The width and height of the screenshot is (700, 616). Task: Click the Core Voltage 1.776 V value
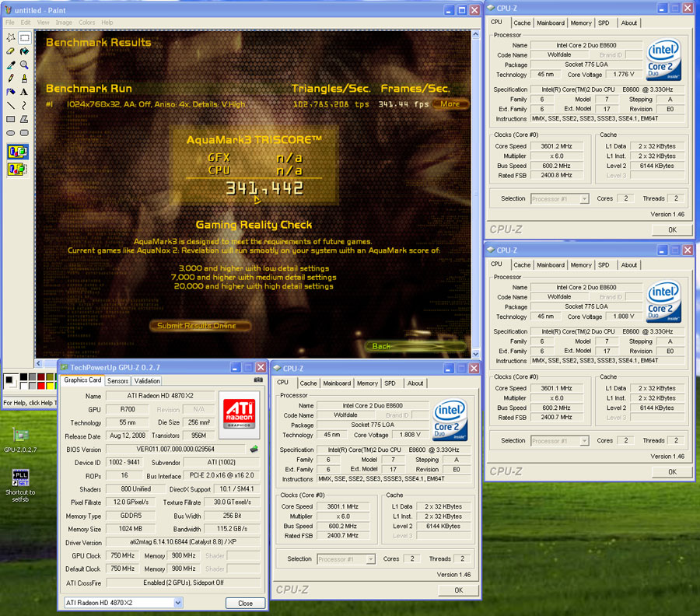pos(623,75)
